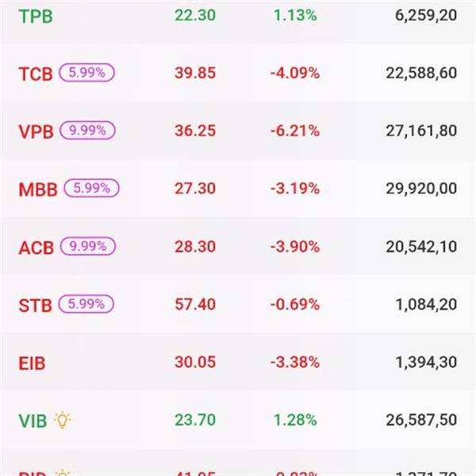Select the 9.99% badge beside VPB
This screenshot has height=476, width=476.
coord(87,131)
